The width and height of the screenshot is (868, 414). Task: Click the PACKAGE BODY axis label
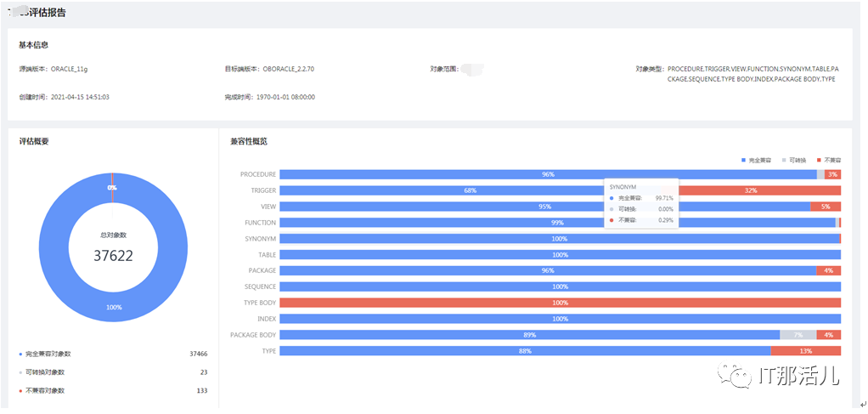tap(253, 335)
